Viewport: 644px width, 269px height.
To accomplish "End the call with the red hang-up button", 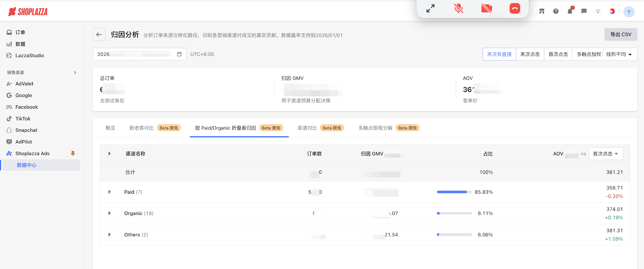I will click(515, 9).
